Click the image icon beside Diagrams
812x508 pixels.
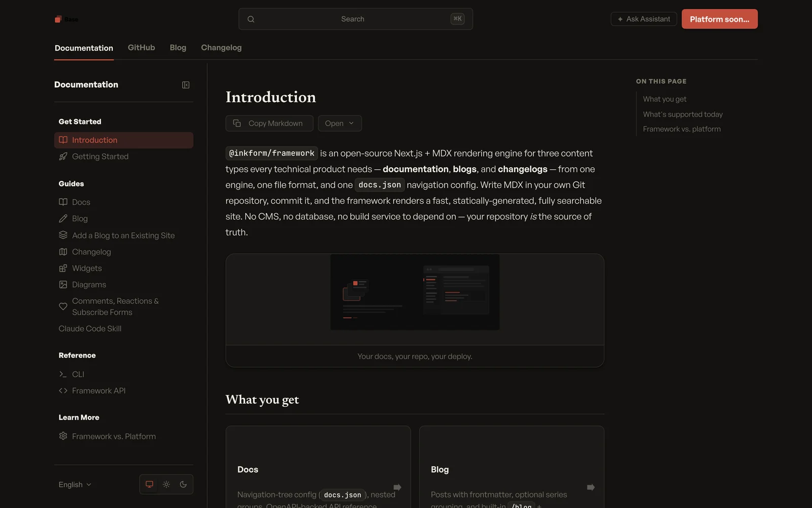[x=63, y=284]
